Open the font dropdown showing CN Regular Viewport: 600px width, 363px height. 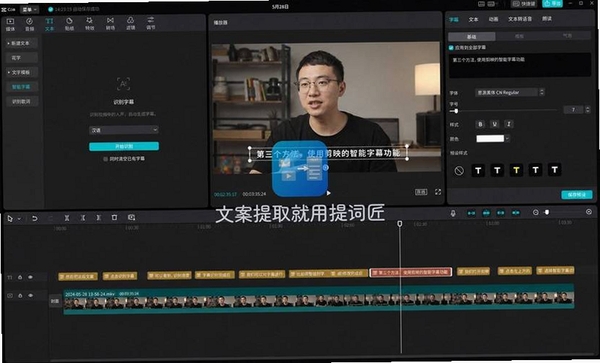point(510,92)
